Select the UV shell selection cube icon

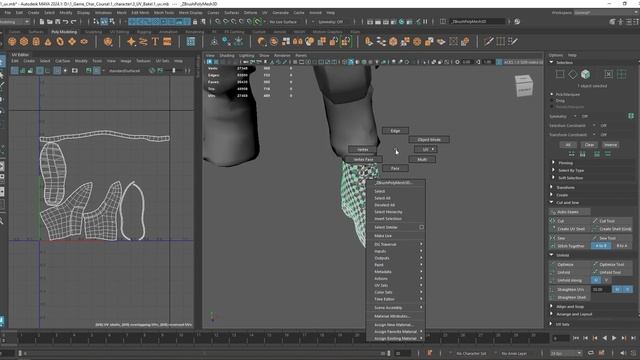coord(585,74)
